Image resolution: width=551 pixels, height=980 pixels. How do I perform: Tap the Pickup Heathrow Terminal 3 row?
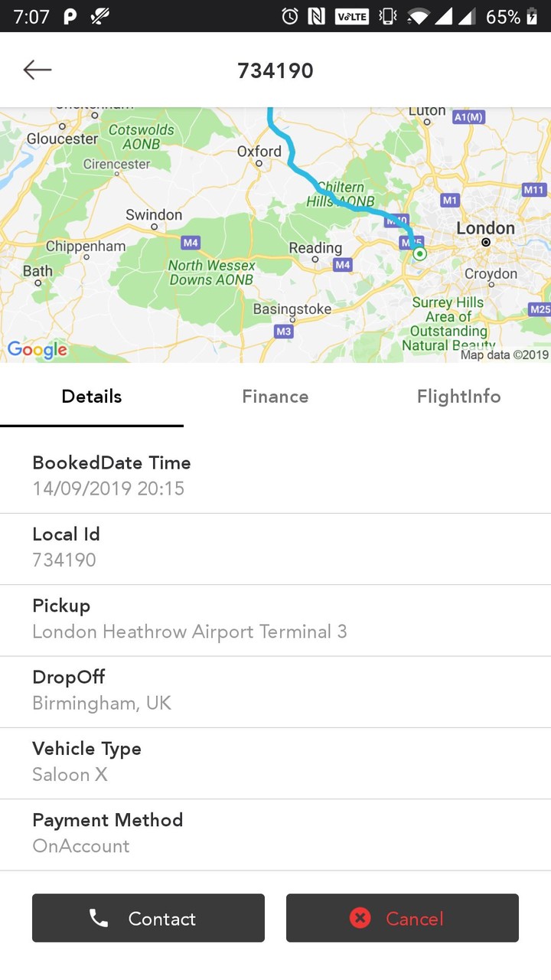pyautogui.click(x=275, y=619)
